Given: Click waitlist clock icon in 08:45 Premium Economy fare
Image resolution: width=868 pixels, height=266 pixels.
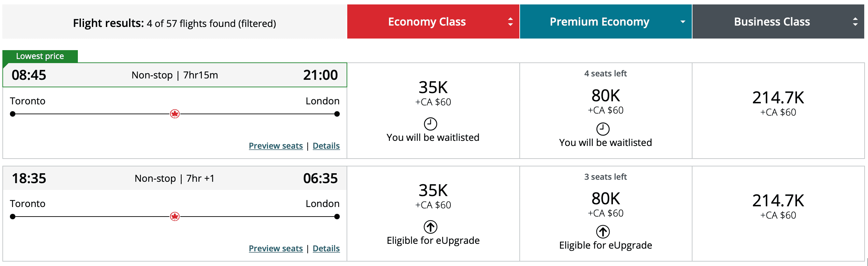Looking at the screenshot, I should 603,129.
